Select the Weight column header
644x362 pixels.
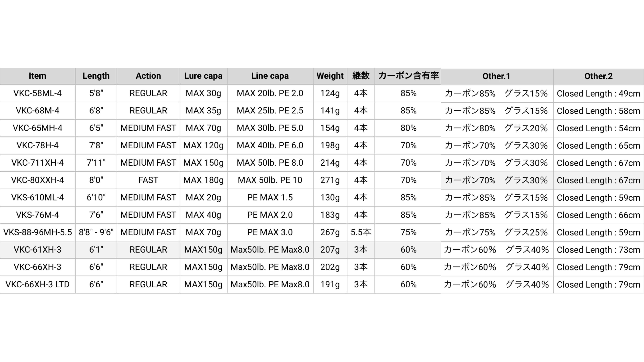click(330, 76)
